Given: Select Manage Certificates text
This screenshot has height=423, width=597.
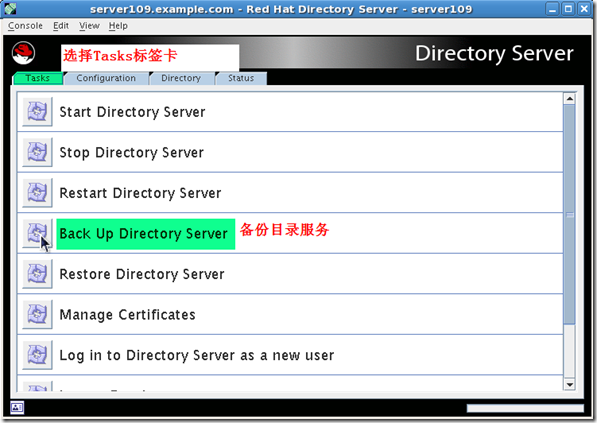Looking at the screenshot, I should 127,315.
